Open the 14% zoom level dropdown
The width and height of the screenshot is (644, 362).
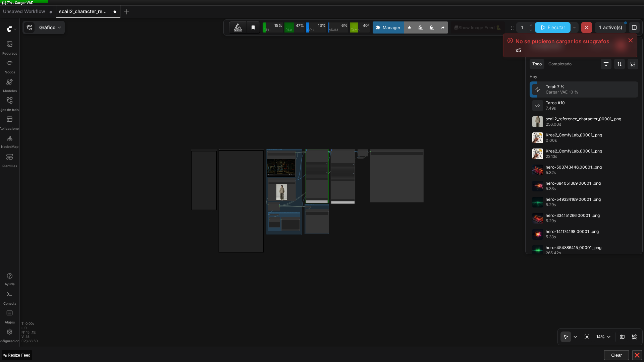[x=603, y=337]
